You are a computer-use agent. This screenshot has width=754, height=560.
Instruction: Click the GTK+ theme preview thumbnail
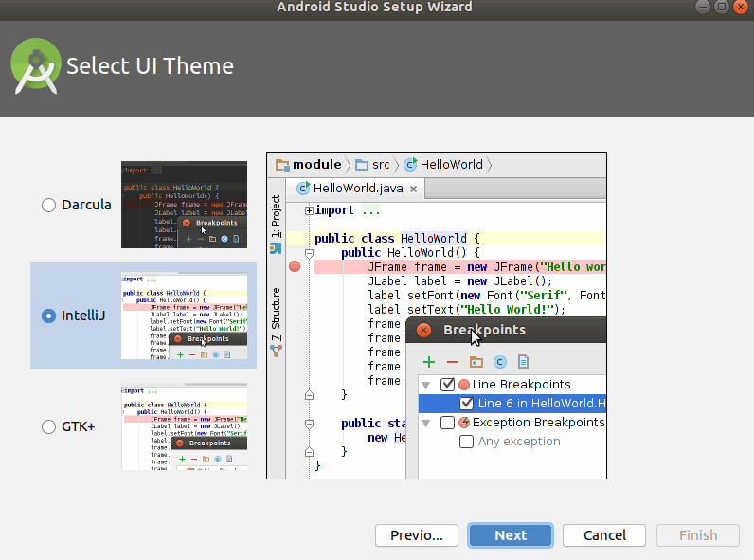[x=184, y=426]
